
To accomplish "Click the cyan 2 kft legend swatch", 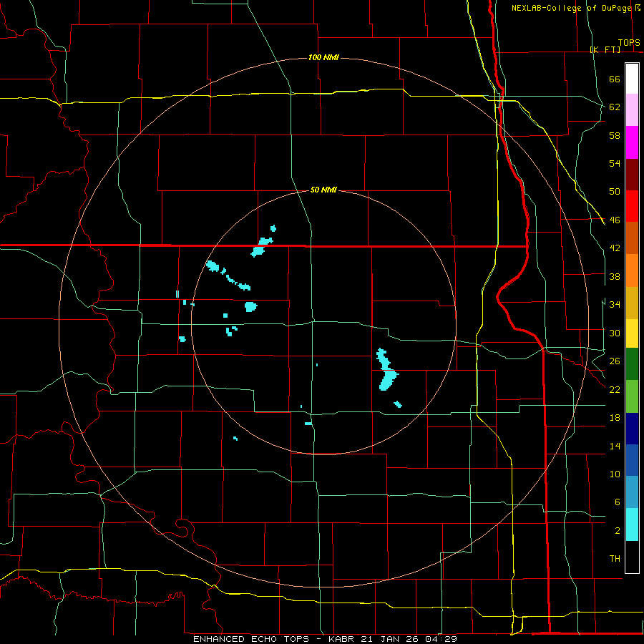I will point(632,525).
